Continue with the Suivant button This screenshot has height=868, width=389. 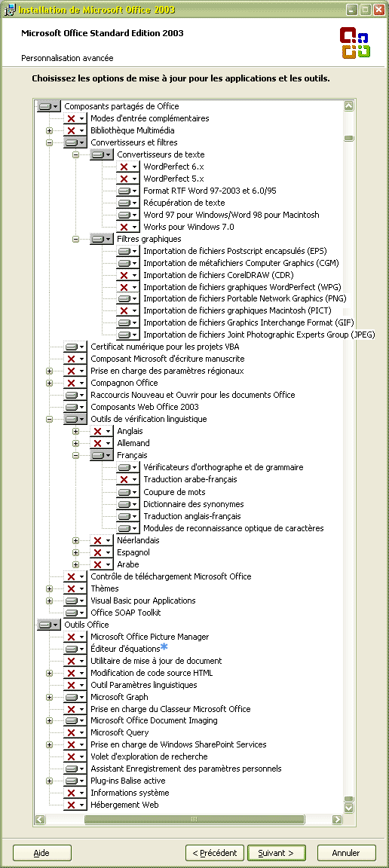pos(277,853)
